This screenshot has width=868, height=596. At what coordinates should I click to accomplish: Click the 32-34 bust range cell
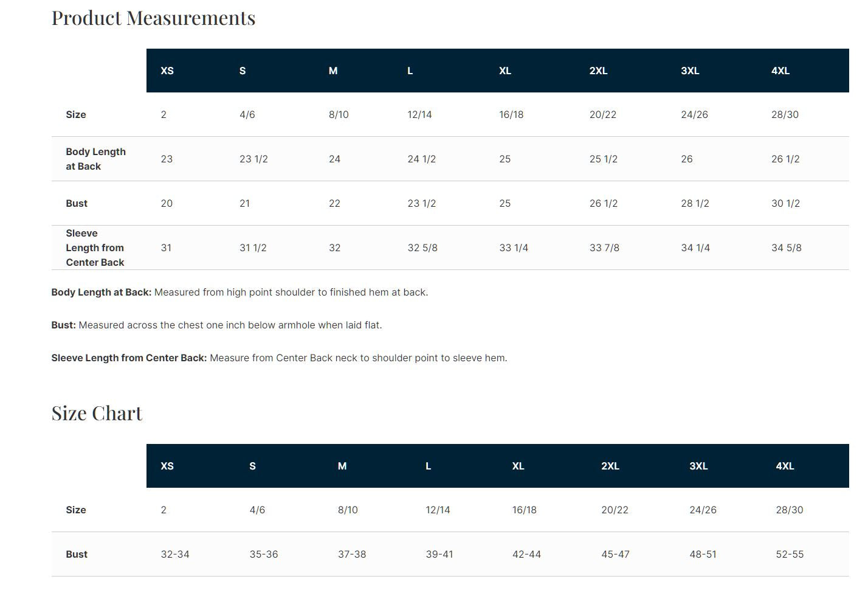click(175, 555)
